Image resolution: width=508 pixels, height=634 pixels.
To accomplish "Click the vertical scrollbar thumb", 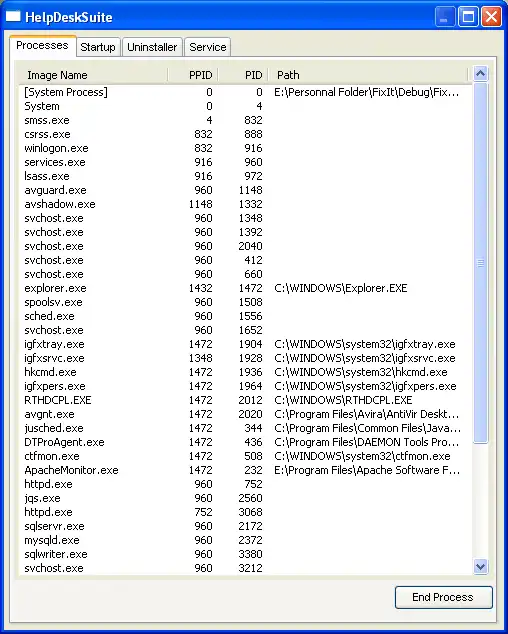I will pyautogui.click(x=480, y=263).
